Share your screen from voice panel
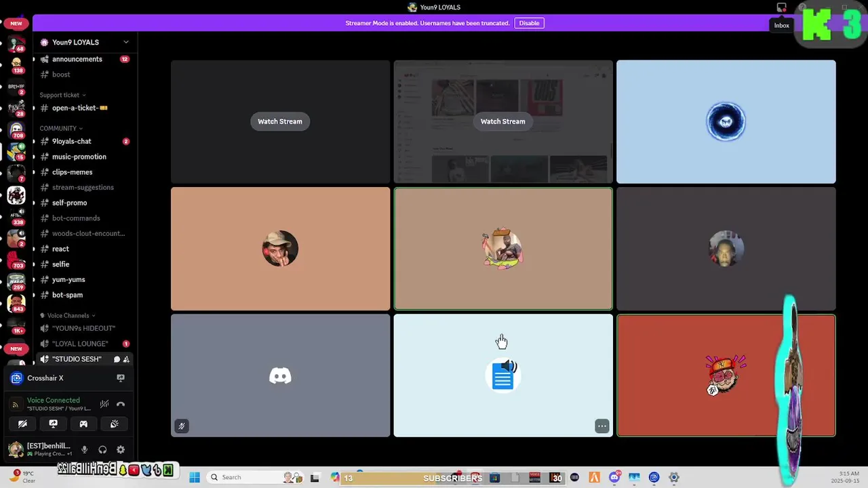 pos(53,424)
